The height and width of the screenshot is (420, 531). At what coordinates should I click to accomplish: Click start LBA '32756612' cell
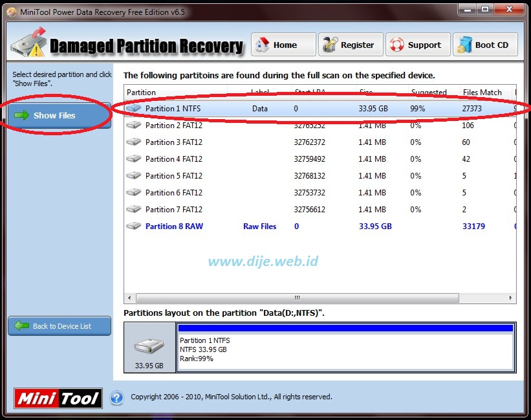[x=309, y=209]
